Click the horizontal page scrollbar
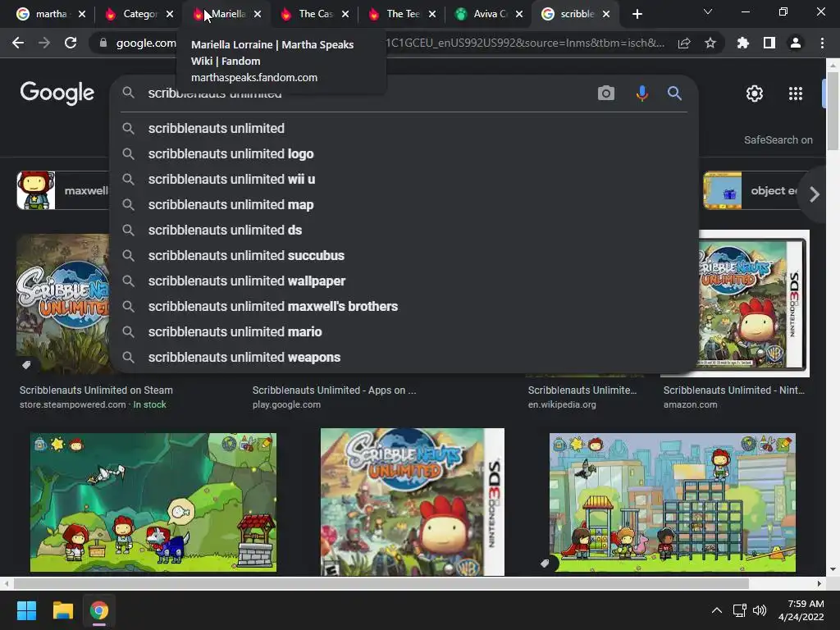The width and height of the screenshot is (840, 630). click(x=381, y=583)
